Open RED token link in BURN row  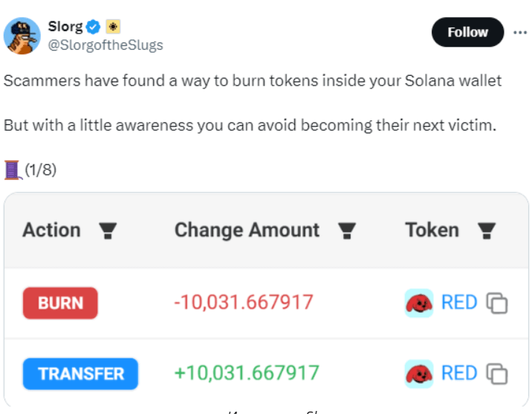pyautogui.click(x=459, y=303)
